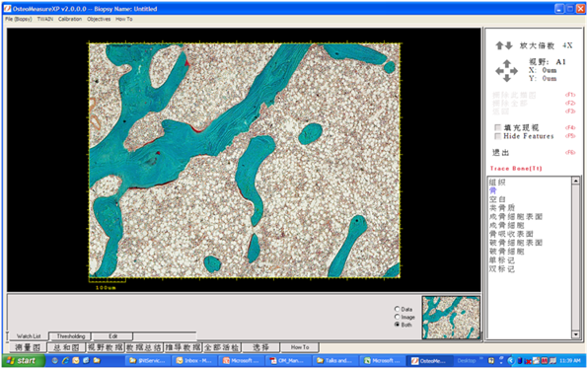Enable the Hide Features checkbox
The image size is (588, 369).
point(497,136)
